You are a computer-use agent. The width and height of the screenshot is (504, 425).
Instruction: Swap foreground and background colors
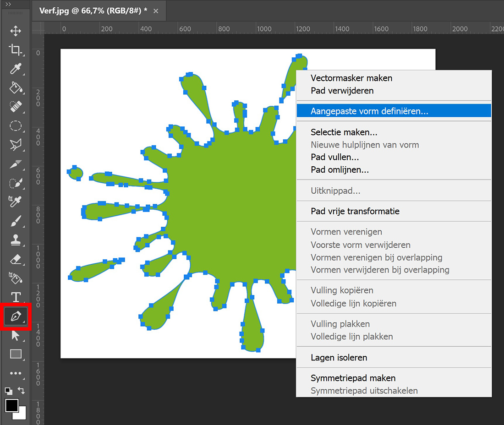pyautogui.click(x=22, y=391)
